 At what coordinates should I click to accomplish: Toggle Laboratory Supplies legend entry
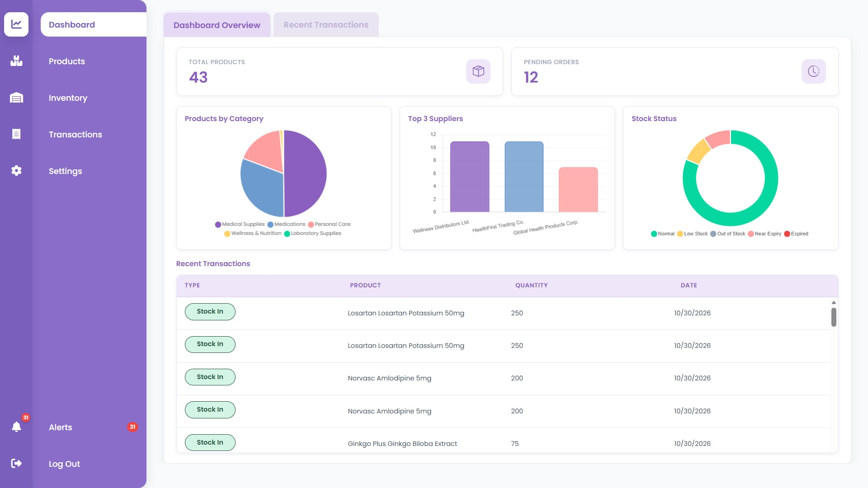[312, 233]
